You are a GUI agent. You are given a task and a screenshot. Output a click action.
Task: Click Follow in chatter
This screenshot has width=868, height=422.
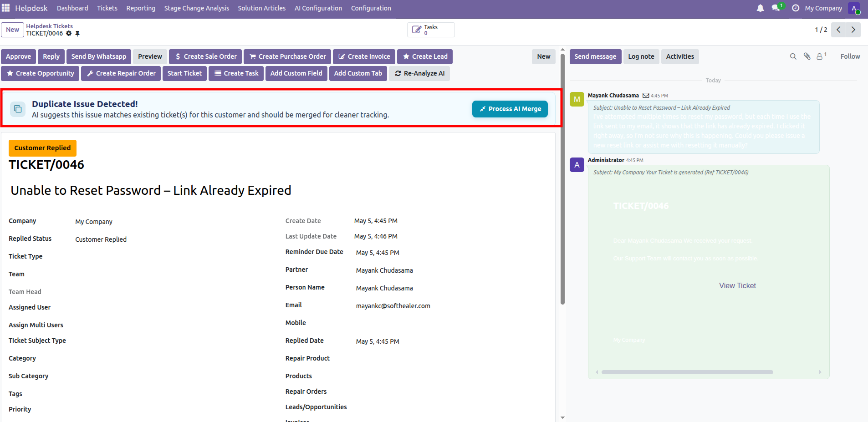click(x=850, y=56)
